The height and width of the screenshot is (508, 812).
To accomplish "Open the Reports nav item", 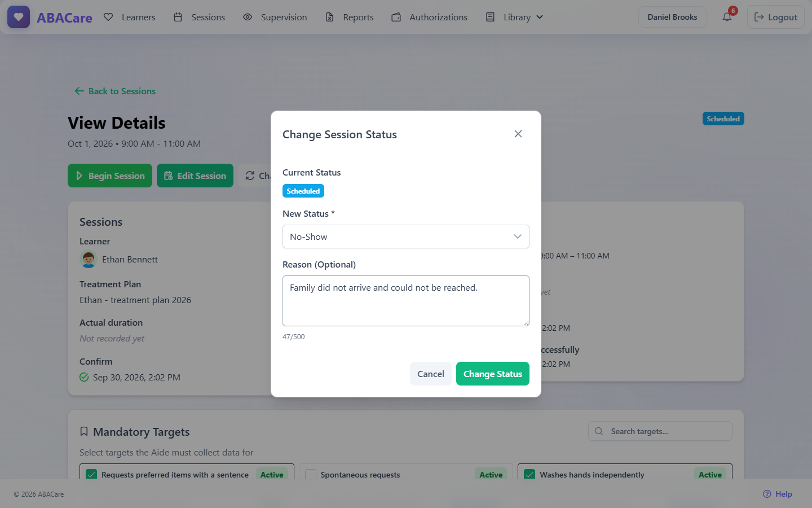I will 350,17.
